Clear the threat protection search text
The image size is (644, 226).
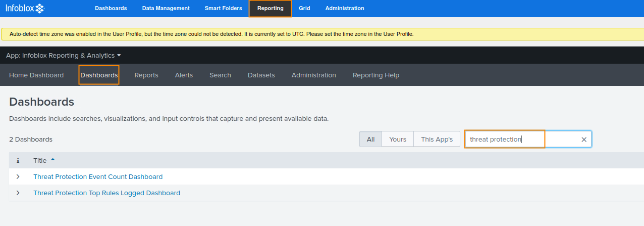click(584, 140)
